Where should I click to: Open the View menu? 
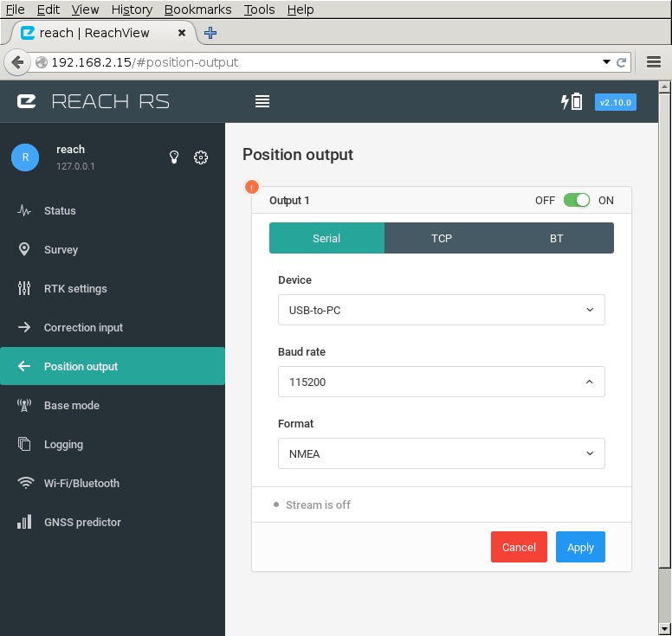pyautogui.click(x=85, y=10)
